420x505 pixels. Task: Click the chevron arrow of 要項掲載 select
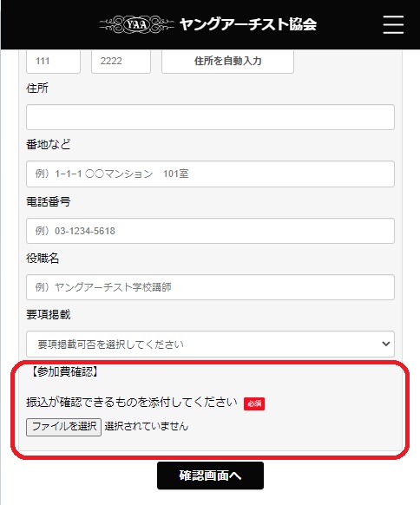[386, 344]
